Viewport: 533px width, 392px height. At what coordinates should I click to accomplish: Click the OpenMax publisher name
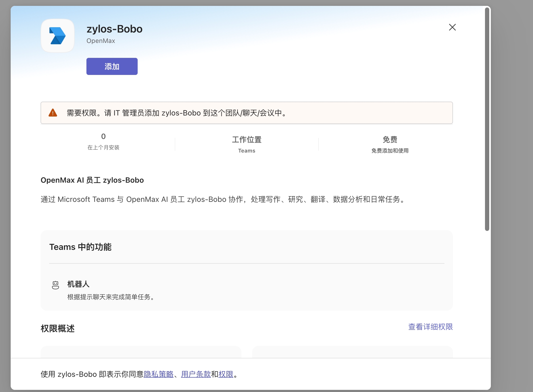tap(101, 41)
